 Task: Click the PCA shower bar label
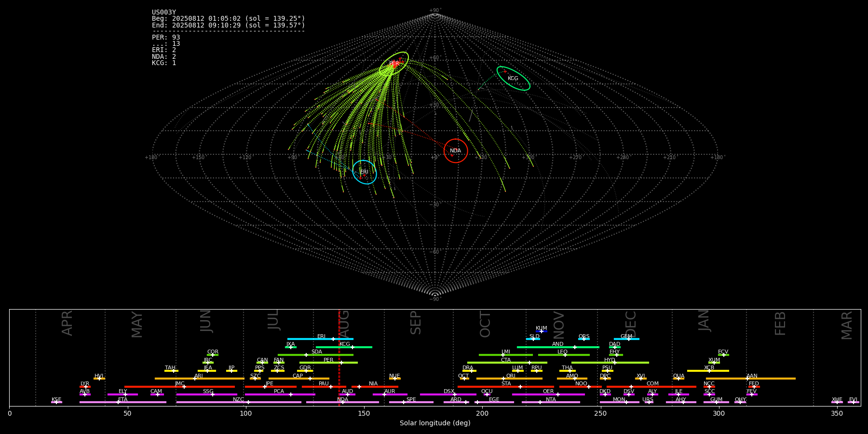click(x=279, y=392)
